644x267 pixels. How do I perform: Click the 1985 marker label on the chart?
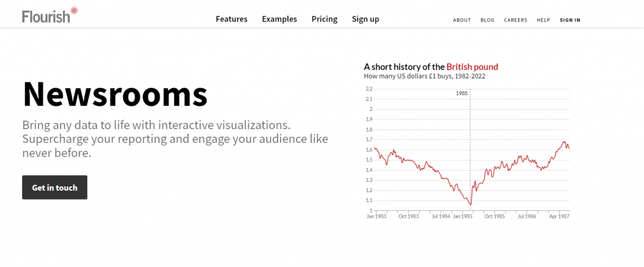[462, 93]
